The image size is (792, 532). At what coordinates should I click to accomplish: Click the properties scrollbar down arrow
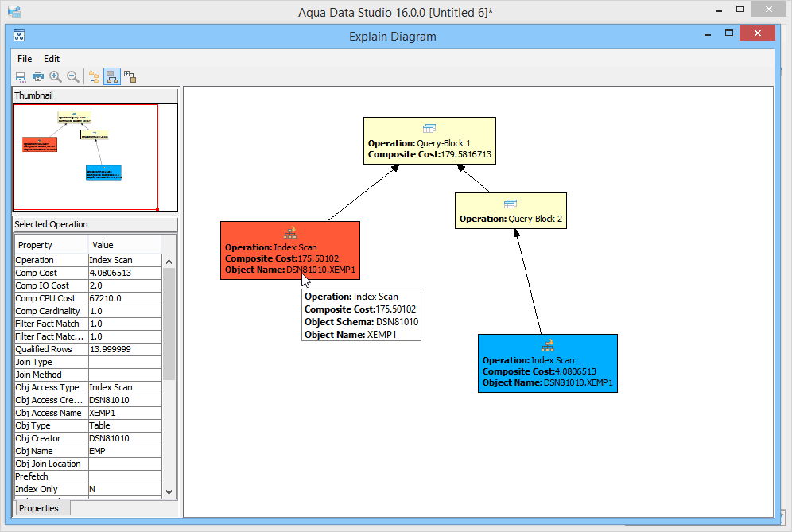click(169, 491)
